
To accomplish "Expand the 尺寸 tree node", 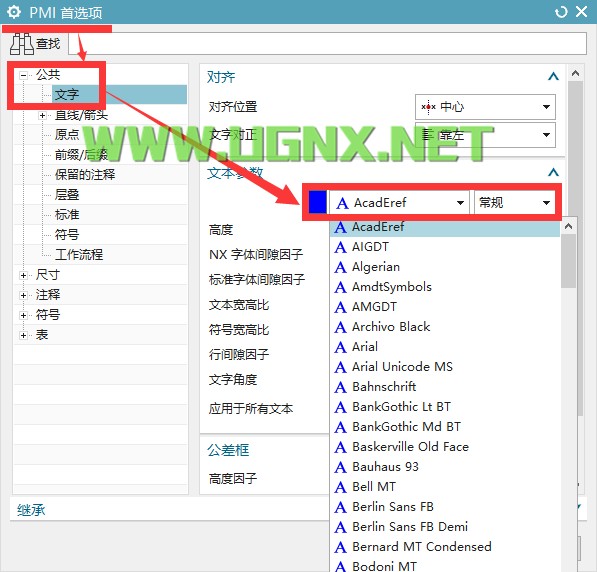I will pyautogui.click(x=24, y=275).
